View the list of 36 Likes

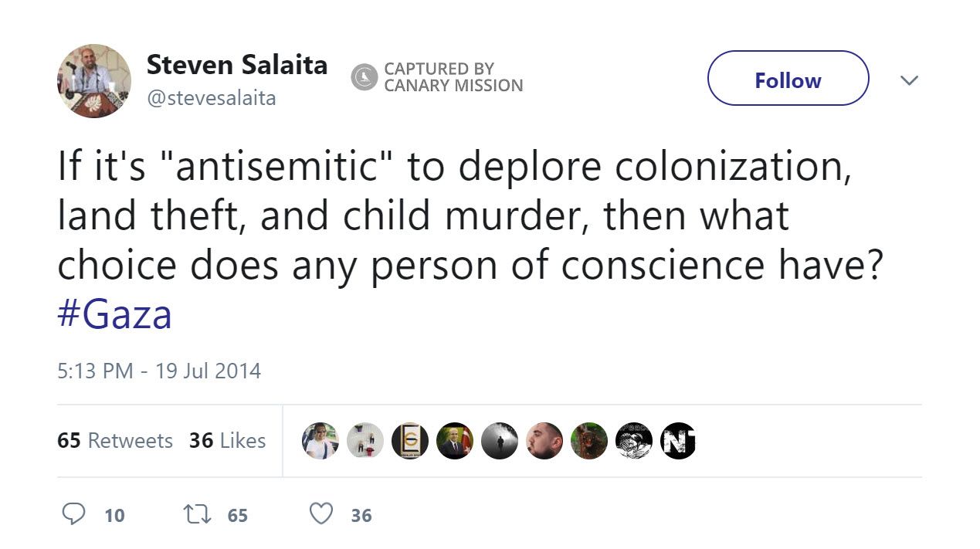227,441
